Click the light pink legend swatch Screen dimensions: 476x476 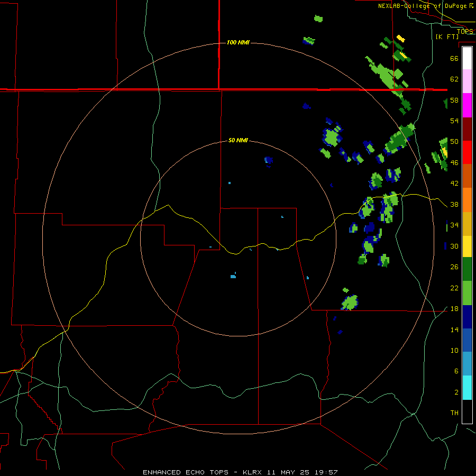coord(467,81)
